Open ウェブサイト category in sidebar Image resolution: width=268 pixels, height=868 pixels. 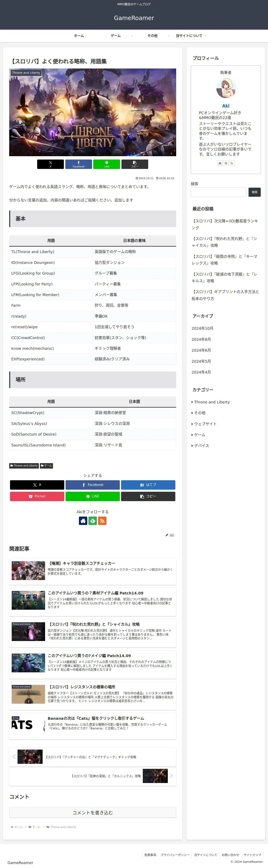pos(204,424)
